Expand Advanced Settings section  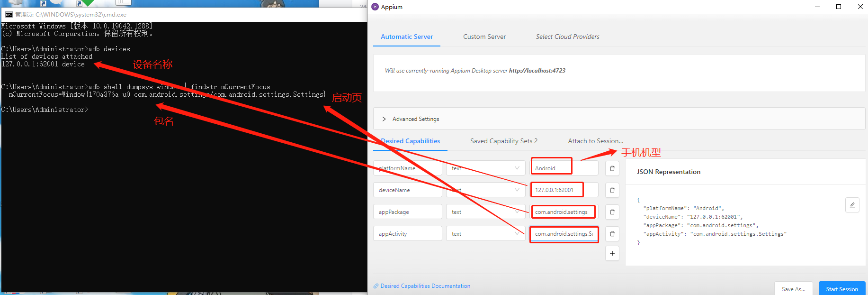point(619,119)
